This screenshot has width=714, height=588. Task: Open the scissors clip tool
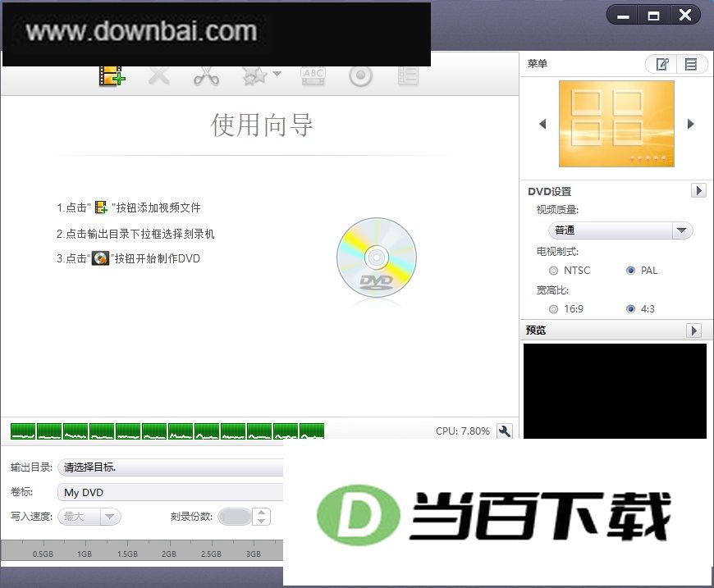click(x=206, y=76)
